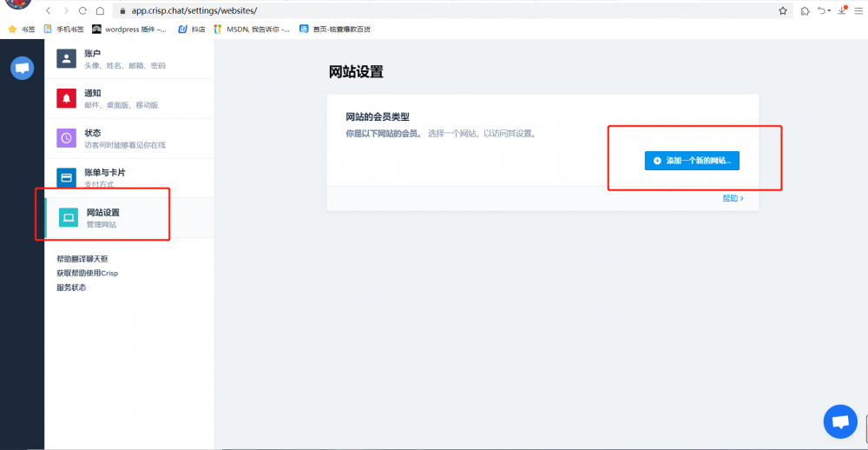868x450 pixels.
Task: Expand the undo history dropdown arrow
Action: click(x=829, y=11)
